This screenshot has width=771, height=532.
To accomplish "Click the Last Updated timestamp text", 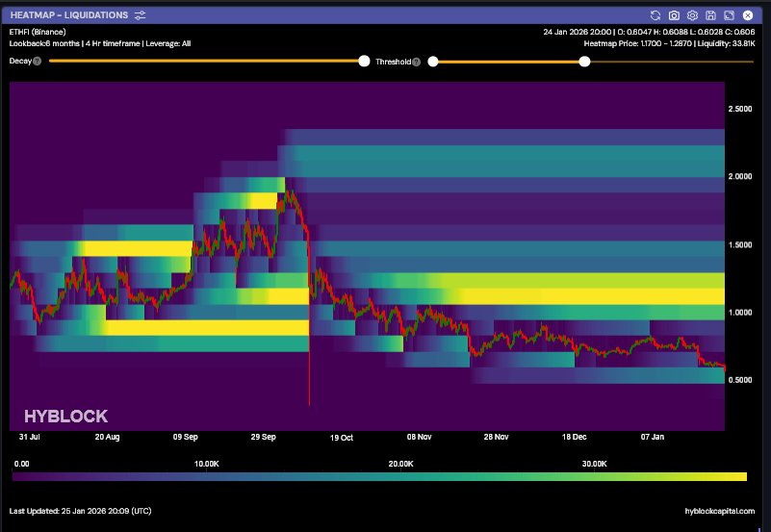I will click(x=80, y=511).
